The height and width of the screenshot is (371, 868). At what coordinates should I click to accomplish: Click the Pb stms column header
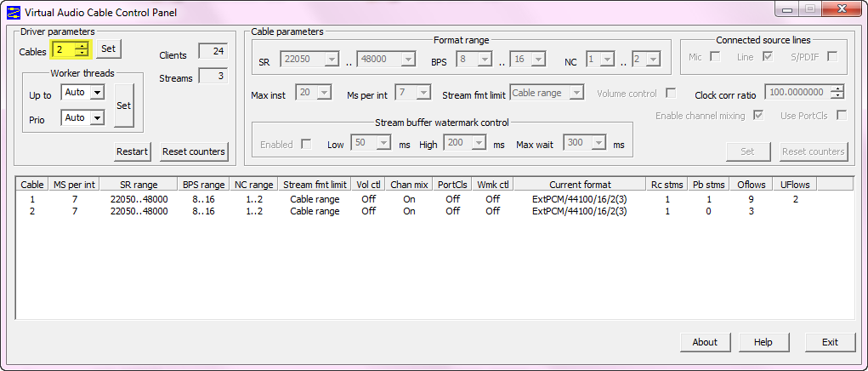[709, 185]
